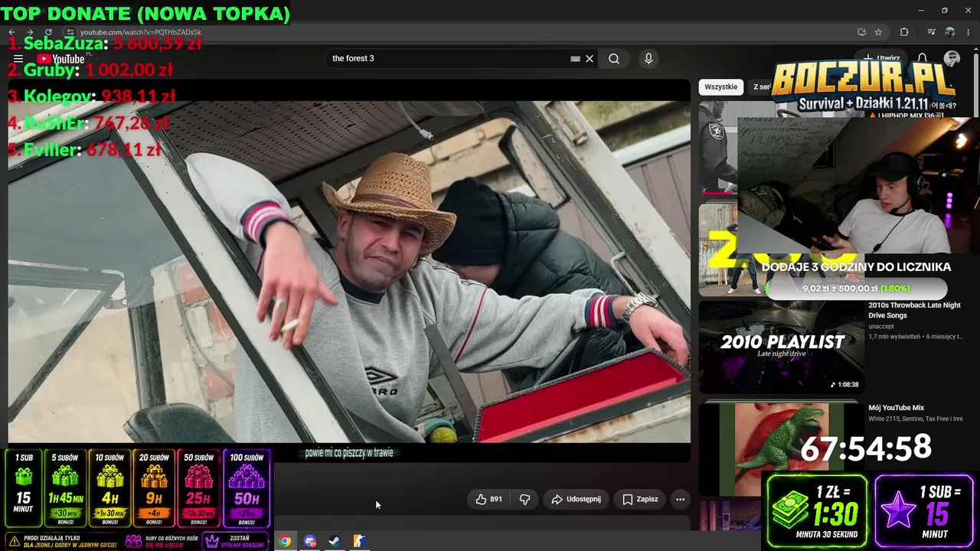980x551 pixels.
Task: Open the site information icon in address bar
Action: tap(70, 32)
